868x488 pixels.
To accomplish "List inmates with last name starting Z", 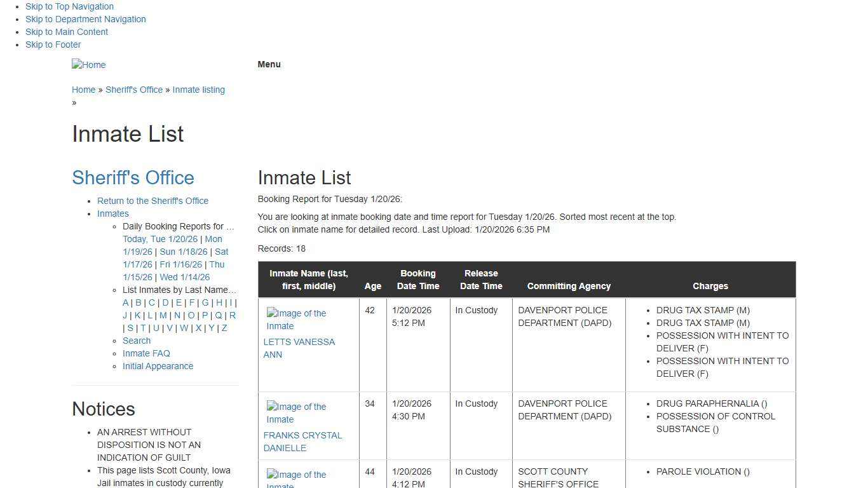I will click(x=224, y=328).
